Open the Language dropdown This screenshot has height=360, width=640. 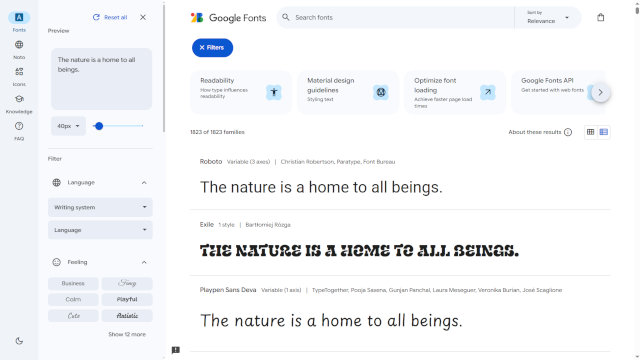click(100, 230)
